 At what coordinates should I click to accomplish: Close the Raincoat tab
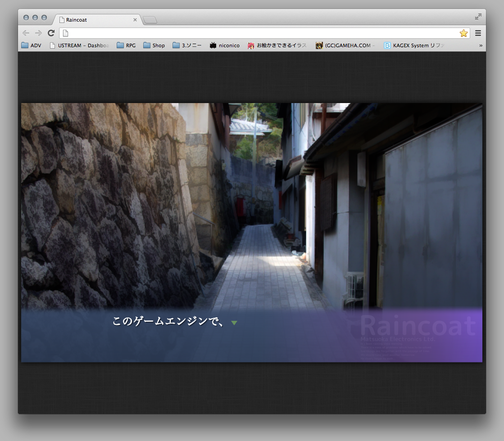tap(135, 20)
